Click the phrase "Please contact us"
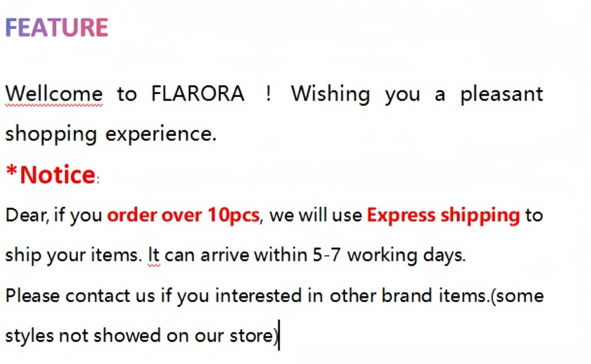 coord(81,295)
